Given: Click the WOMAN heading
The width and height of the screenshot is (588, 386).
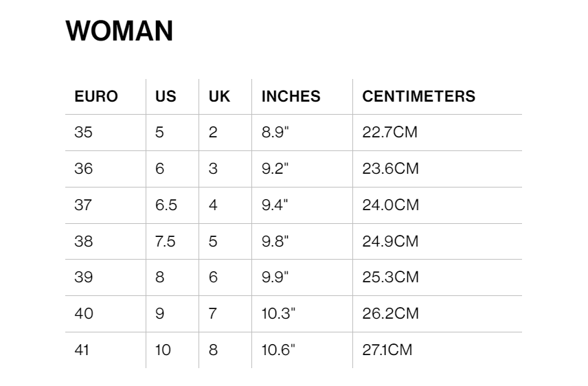Looking at the screenshot, I should pyautogui.click(x=120, y=31).
